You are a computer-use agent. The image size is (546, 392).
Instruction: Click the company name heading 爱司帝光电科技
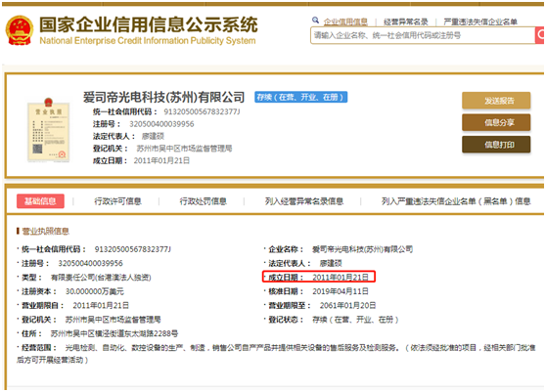coord(163,97)
